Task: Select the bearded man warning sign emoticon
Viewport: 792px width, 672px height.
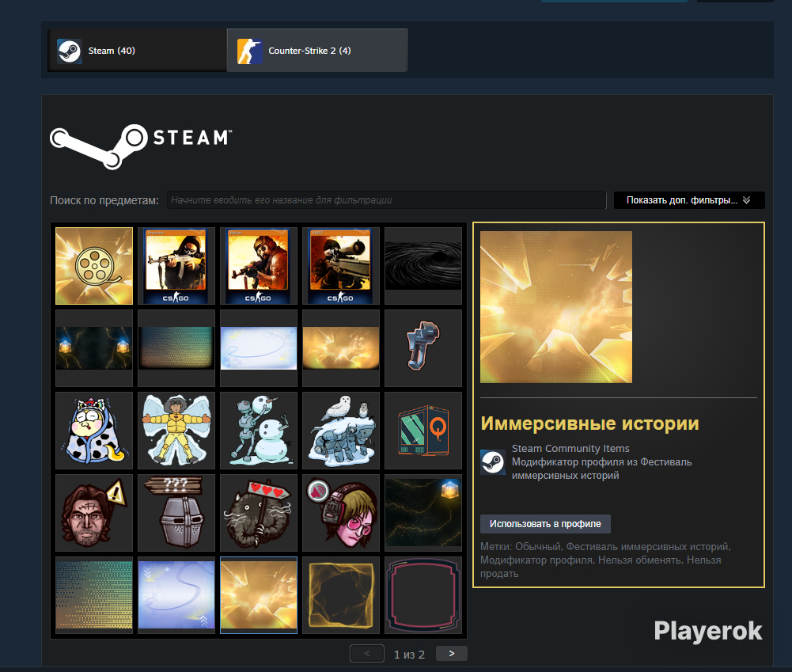Action: [x=94, y=513]
